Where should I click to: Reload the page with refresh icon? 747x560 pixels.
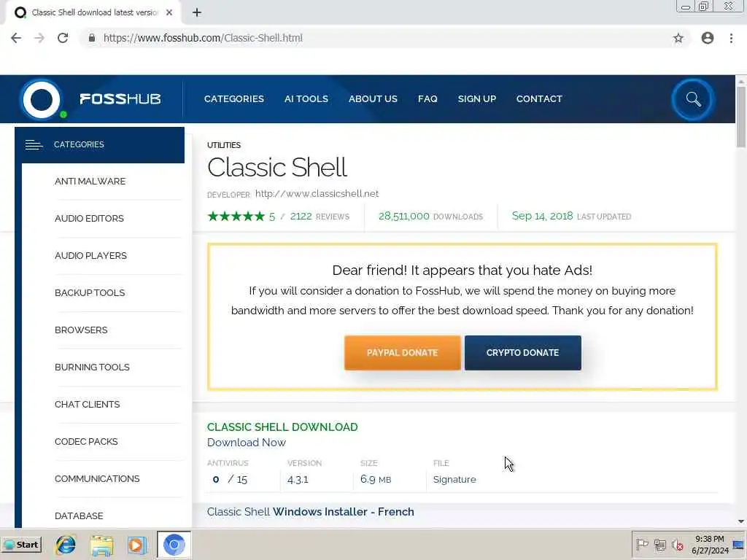pyautogui.click(x=63, y=38)
